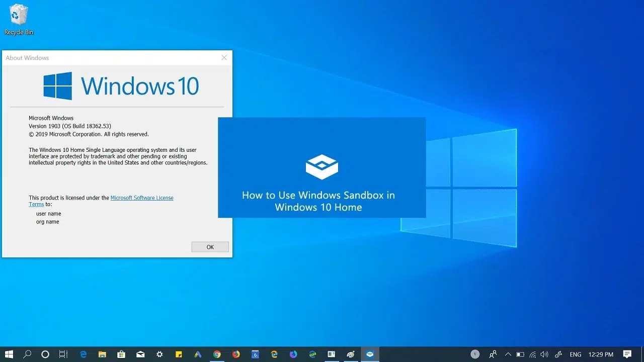Image resolution: width=644 pixels, height=362 pixels.
Task: Open Microsoft Store from the taskbar
Action: [121, 354]
